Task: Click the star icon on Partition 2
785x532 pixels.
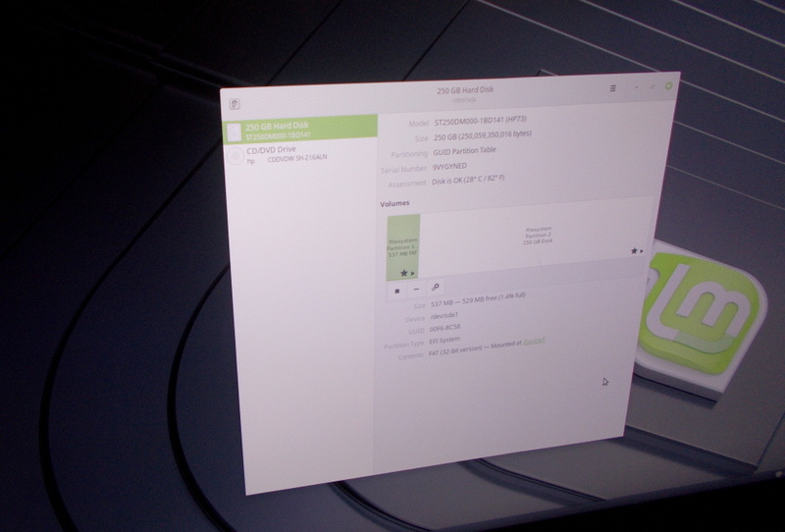Action: click(633, 251)
